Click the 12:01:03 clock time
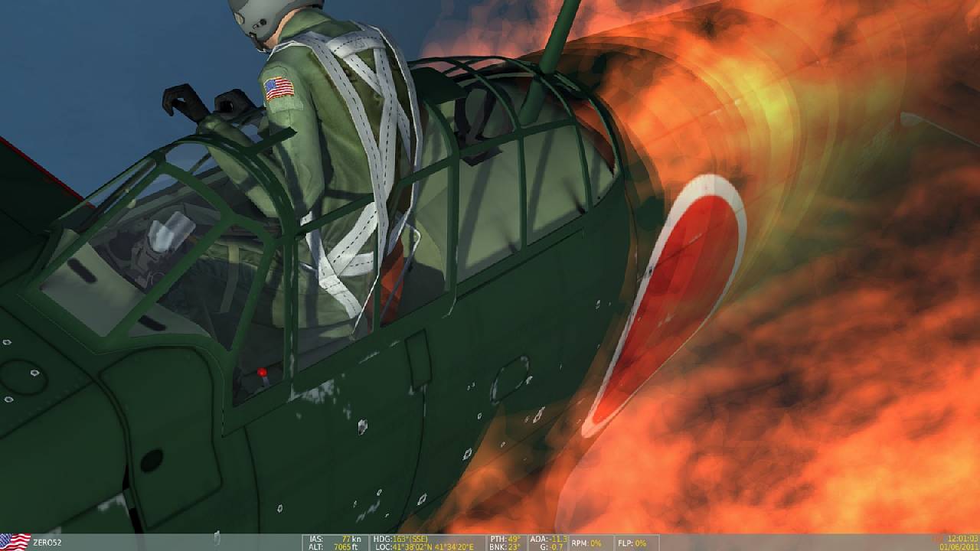Screen dimensions: 980x551 click(963, 539)
